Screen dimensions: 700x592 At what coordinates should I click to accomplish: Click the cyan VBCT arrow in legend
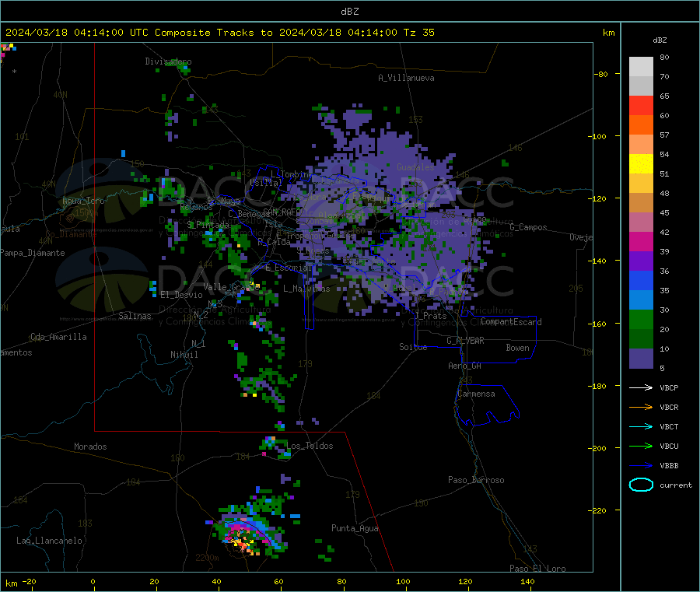641,426
